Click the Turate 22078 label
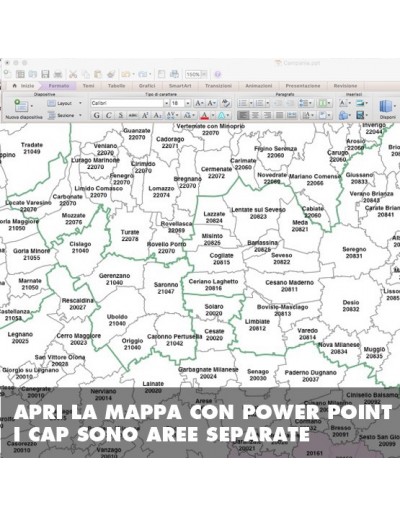The width and height of the screenshot is (400, 517). [x=130, y=235]
